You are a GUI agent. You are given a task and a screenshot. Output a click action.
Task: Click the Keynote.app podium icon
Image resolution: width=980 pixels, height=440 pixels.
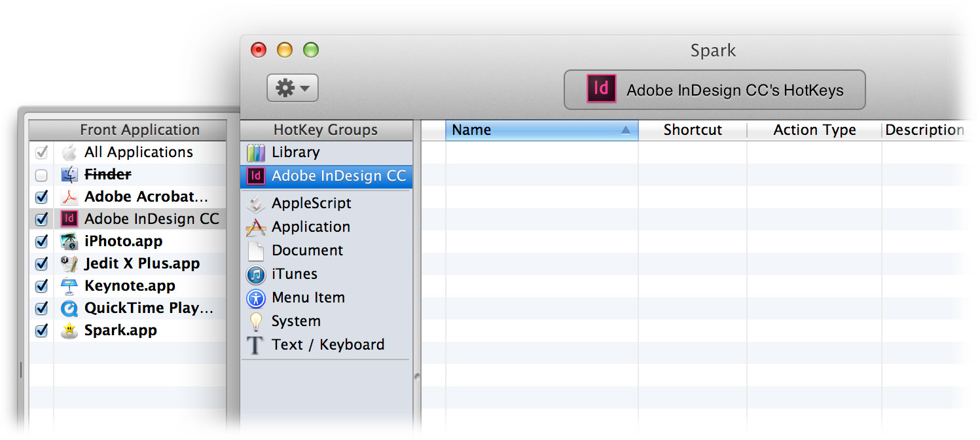(x=69, y=286)
